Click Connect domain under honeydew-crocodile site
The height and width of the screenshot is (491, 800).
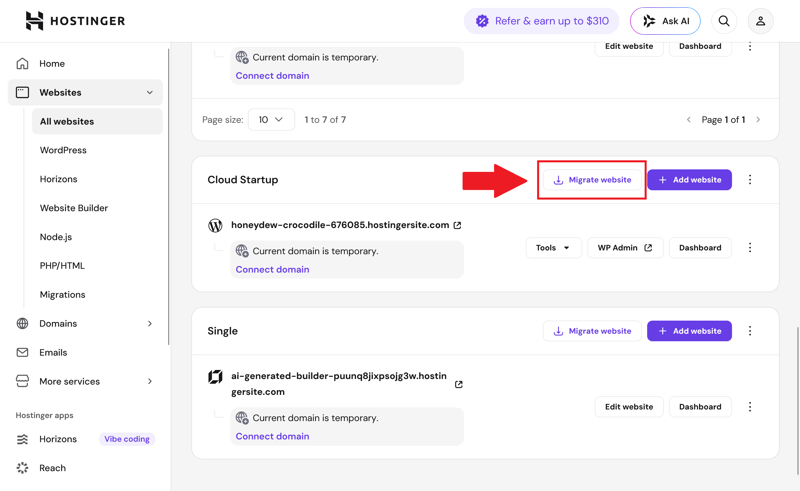[272, 269]
